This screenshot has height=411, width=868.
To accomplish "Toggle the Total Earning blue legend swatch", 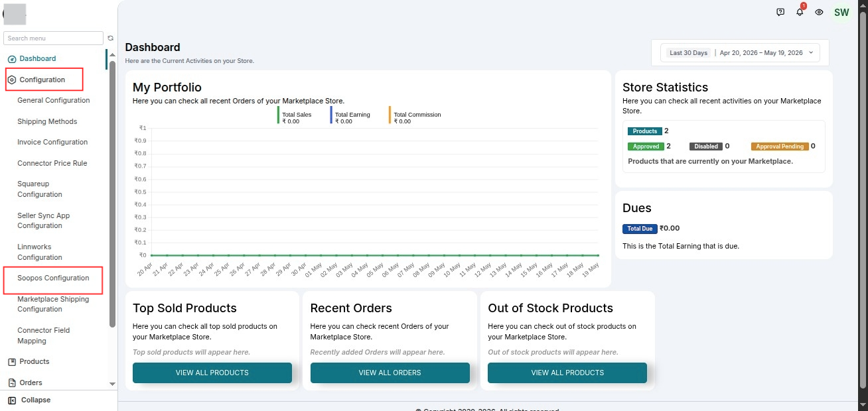I will click(x=332, y=115).
